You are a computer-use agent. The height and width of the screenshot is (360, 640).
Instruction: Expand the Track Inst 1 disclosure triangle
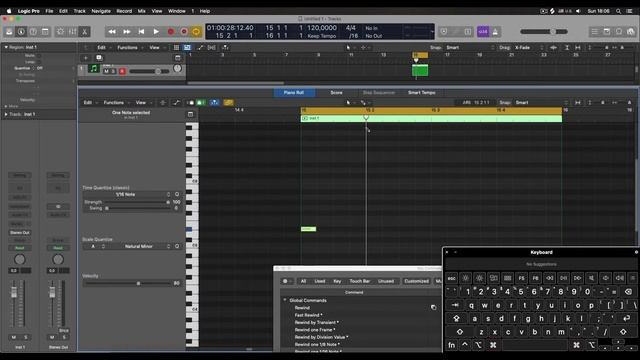click(6, 114)
